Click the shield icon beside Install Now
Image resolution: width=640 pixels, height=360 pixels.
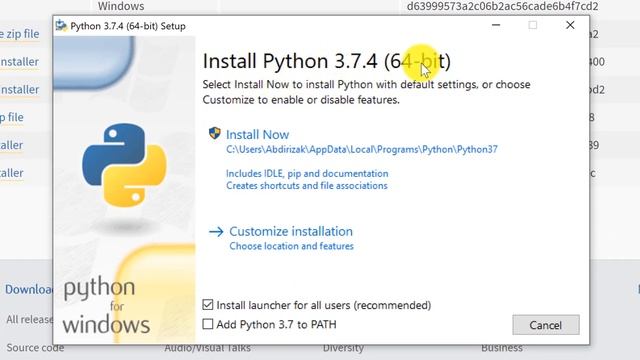(215, 133)
